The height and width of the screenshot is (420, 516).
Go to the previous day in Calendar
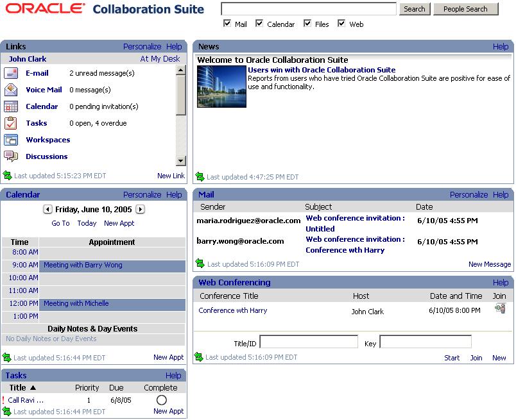47,210
